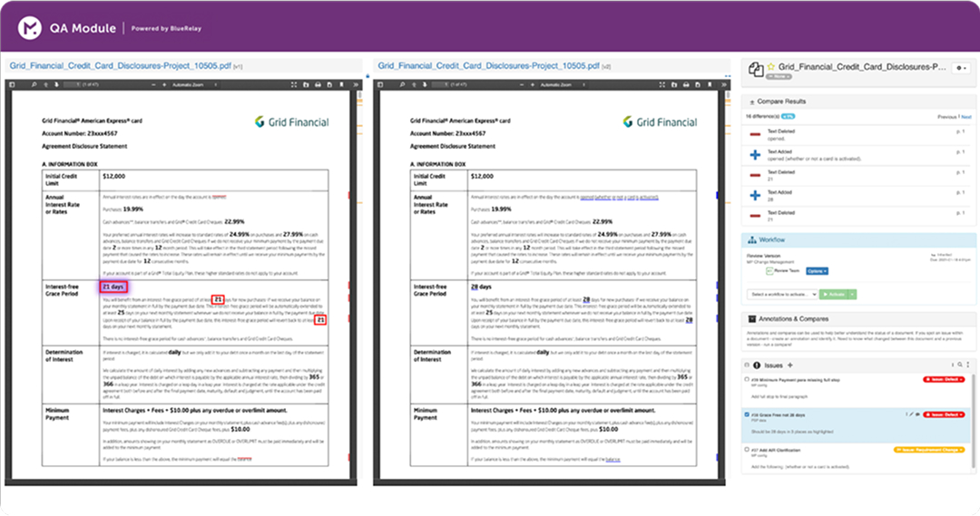980x516 pixels.
Task: Zoom out in left PDF viewer
Action: tap(153, 84)
